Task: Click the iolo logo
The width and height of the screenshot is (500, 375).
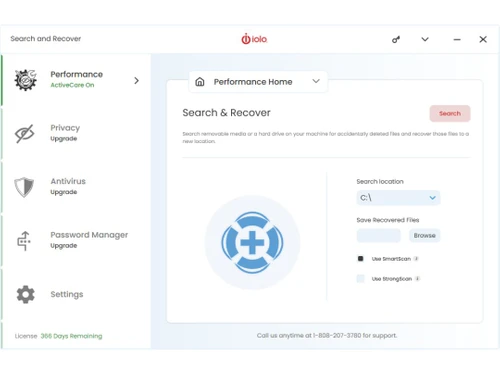Action: pyautogui.click(x=254, y=39)
